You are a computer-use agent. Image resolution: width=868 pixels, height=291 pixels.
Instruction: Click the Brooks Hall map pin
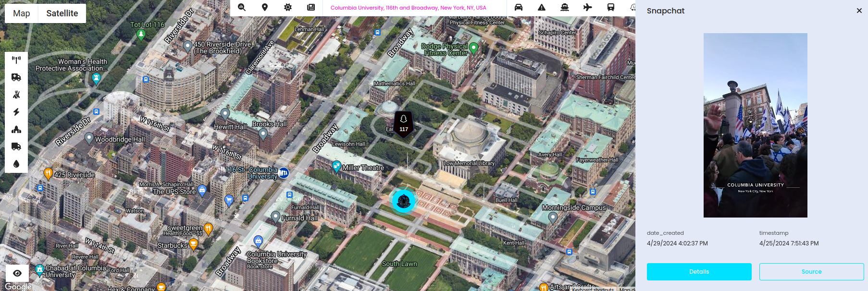pos(263,134)
